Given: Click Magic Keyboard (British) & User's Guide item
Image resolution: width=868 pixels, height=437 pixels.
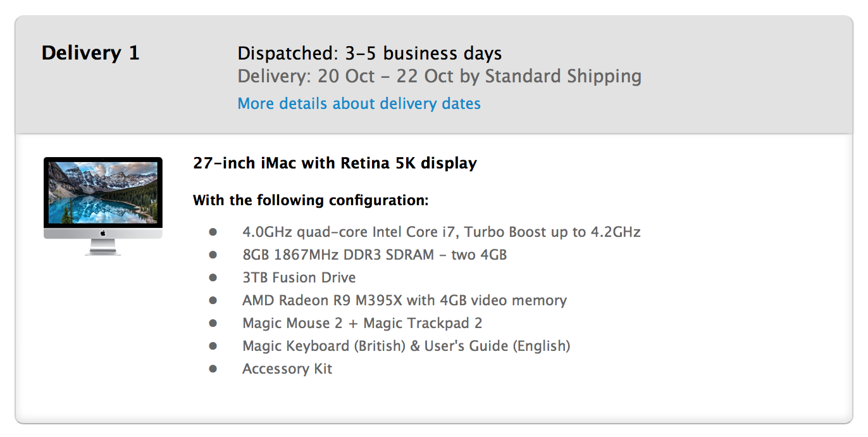Looking at the screenshot, I should coord(406,346).
